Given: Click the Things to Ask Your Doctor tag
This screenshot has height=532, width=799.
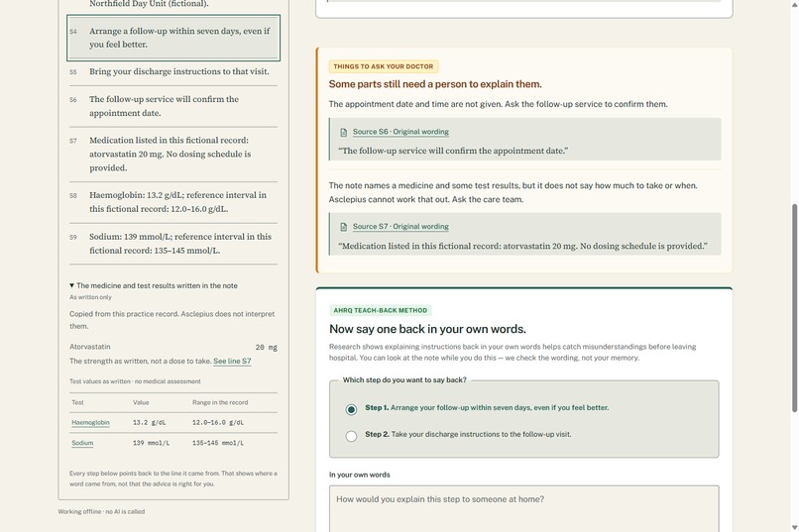Looking at the screenshot, I should 384,66.
